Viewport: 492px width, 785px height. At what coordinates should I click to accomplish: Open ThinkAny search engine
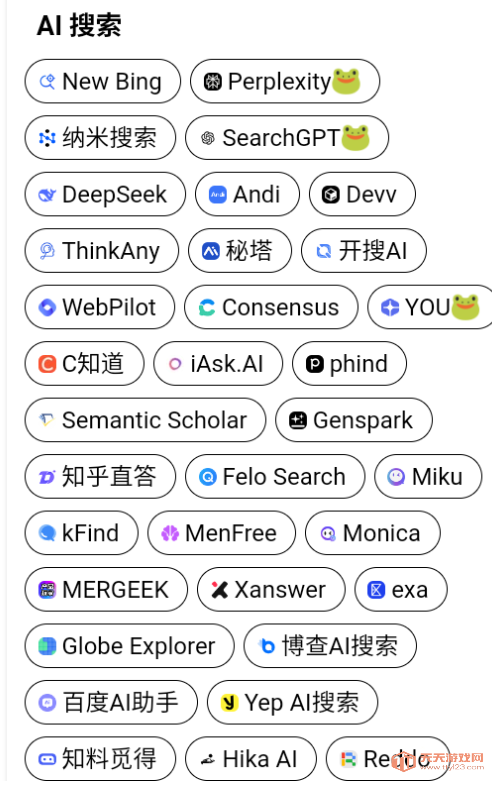[x=102, y=250]
